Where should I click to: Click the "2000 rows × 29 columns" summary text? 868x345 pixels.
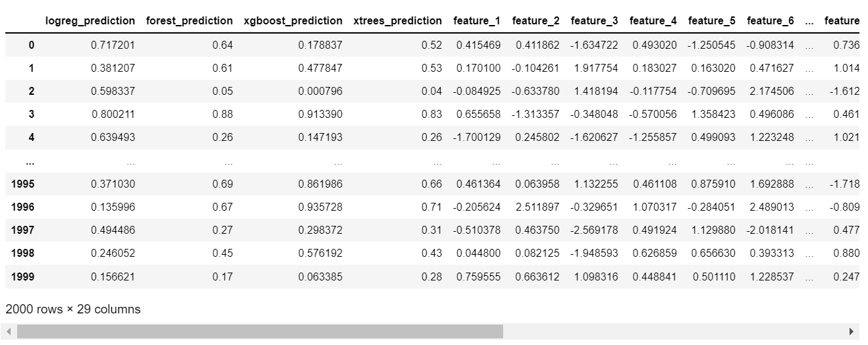point(72,309)
